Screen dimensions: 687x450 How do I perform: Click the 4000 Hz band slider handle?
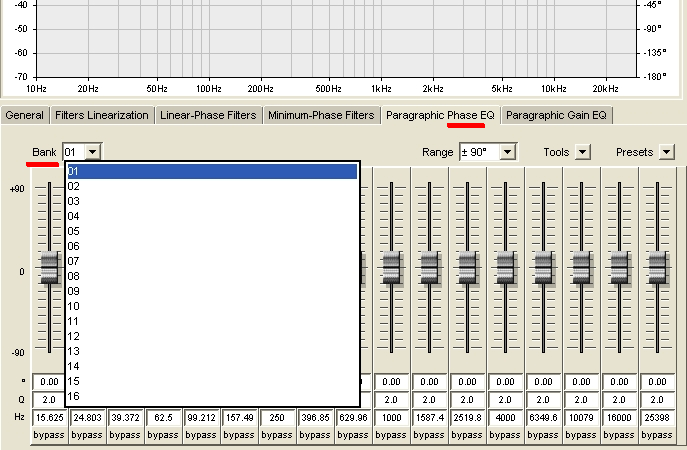[505, 267]
